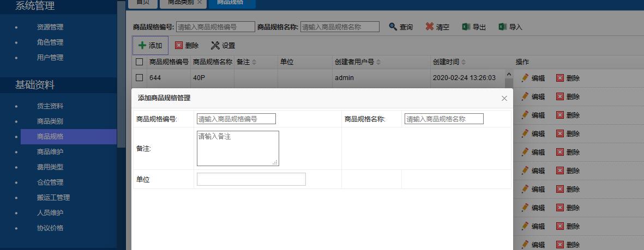Image resolution: width=644 pixels, height=250 pixels.
Task: Open 商品维护 in the sidebar menu
Action: click(50, 151)
